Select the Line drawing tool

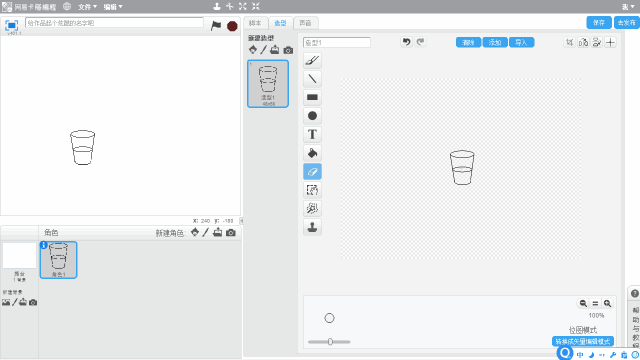312,79
